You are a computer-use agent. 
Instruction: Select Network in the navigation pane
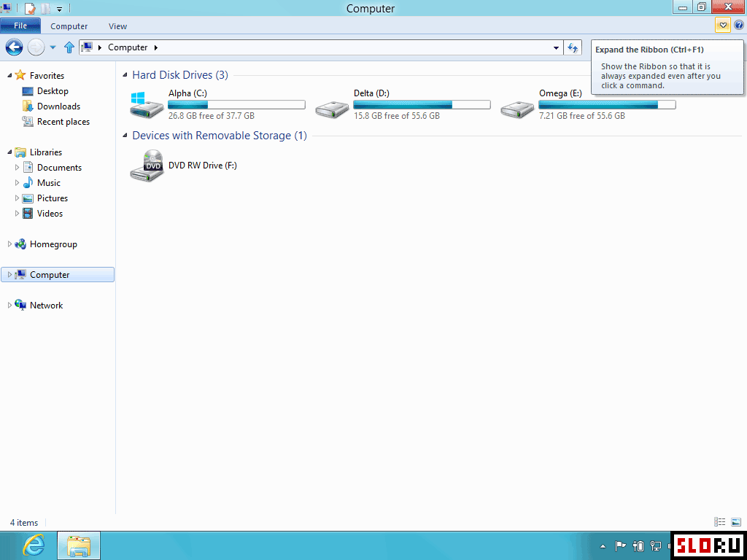(x=46, y=306)
